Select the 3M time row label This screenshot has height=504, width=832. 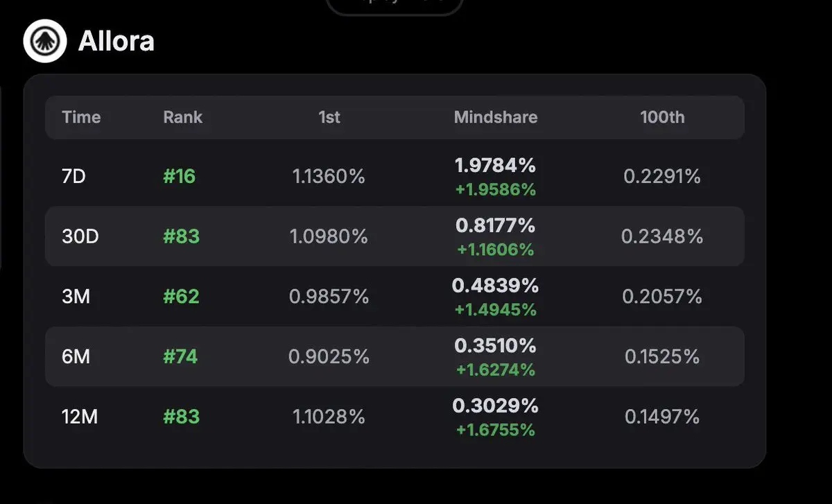tap(76, 297)
